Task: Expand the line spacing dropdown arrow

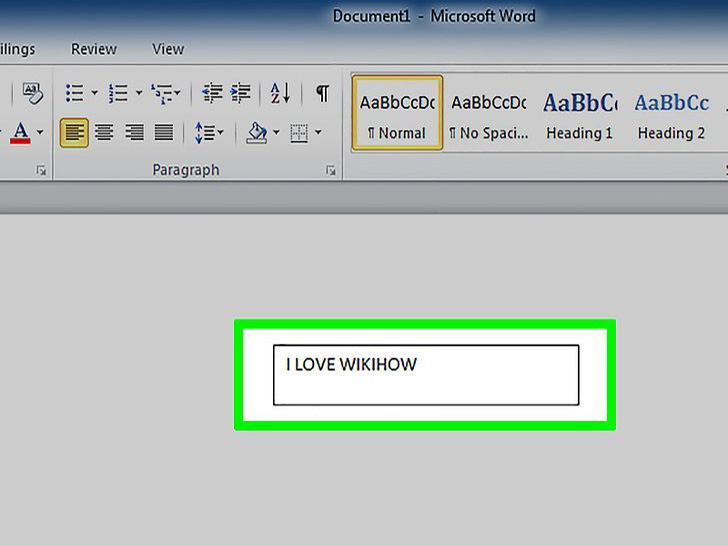Action: tap(220, 133)
